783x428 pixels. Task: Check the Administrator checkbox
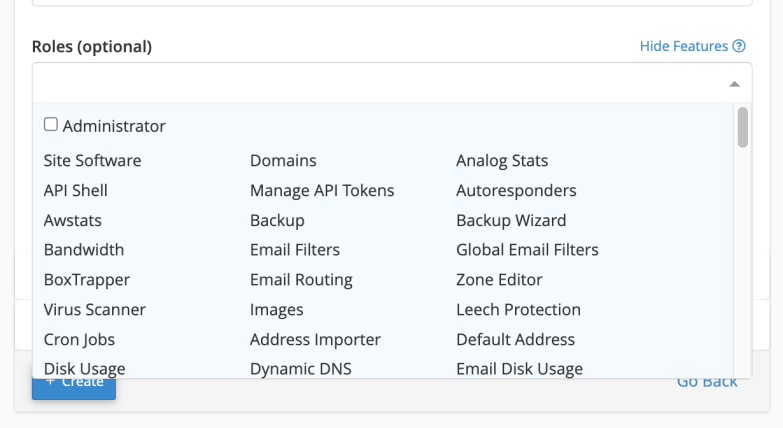pyautogui.click(x=51, y=125)
